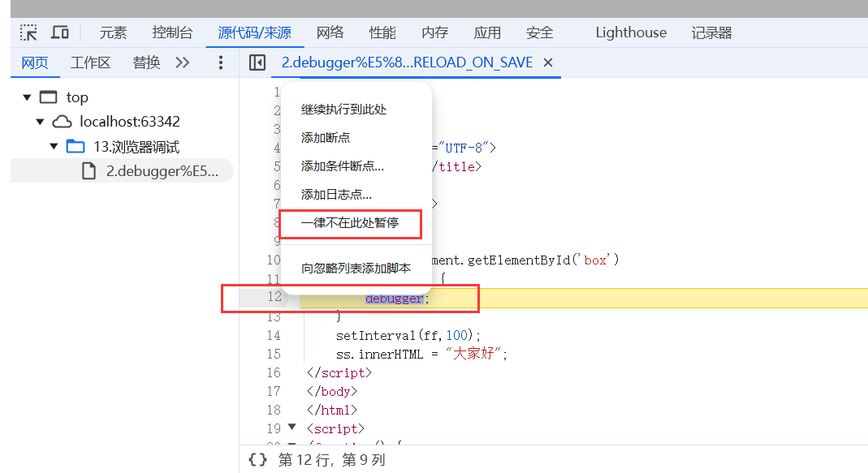Choose 添加断点 from context menu
The width and height of the screenshot is (868, 473).
326,138
